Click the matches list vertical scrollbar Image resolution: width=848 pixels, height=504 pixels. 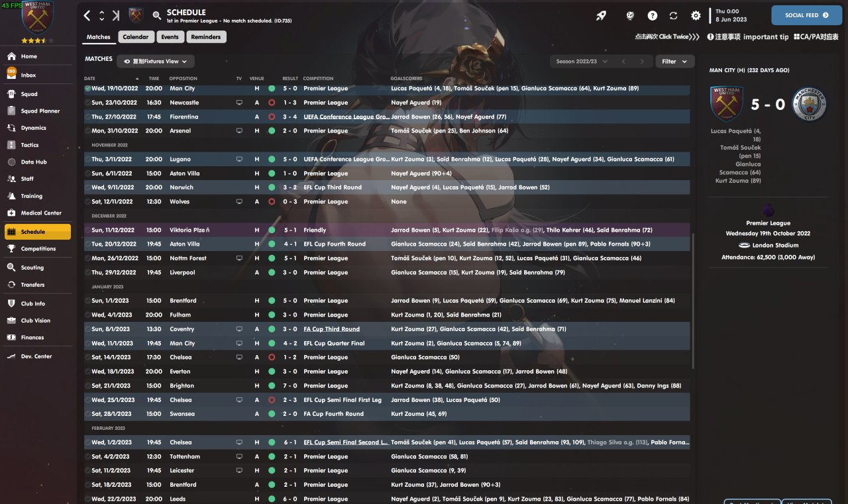pos(694,300)
